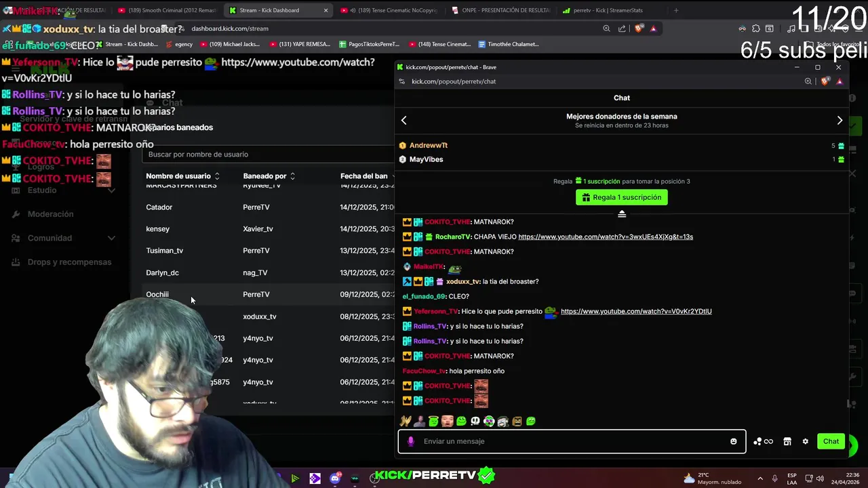Collapse the donors panel with eject arrow
Screen dimensions: 868x488
[x=622, y=213]
